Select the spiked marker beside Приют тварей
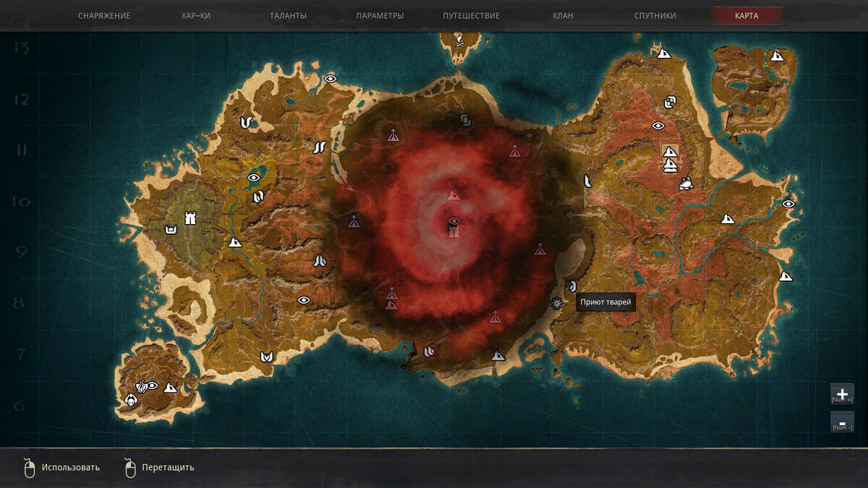 (557, 303)
